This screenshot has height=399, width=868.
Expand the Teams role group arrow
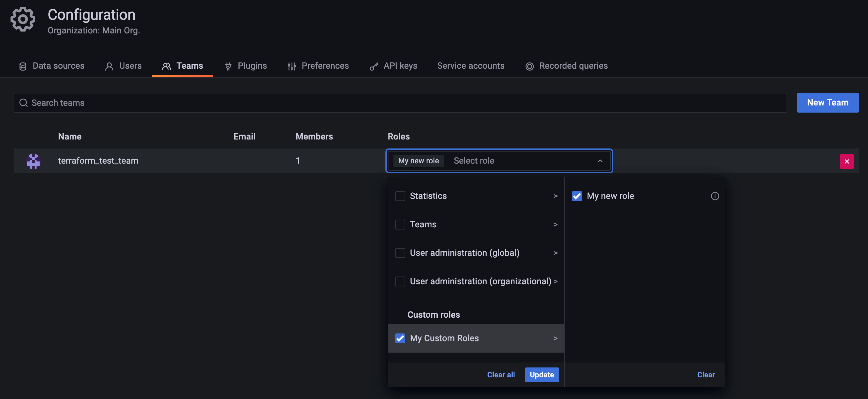coord(555,225)
